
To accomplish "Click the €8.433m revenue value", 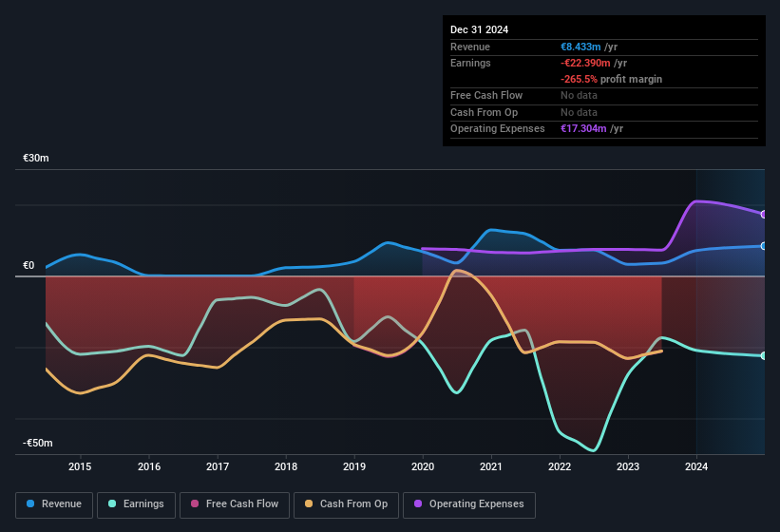I will point(580,47).
